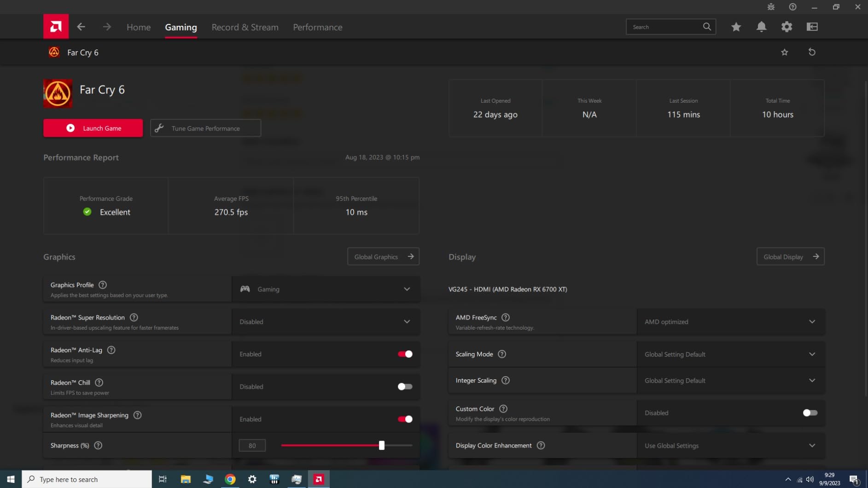Open the Performance tab

click(x=318, y=27)
